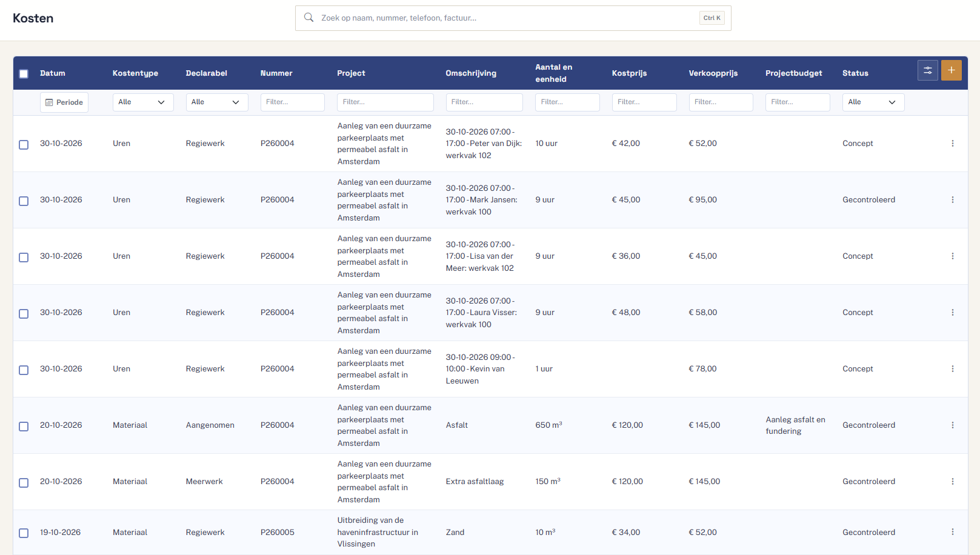Click the Projectbudget filter input

click(x=798, y=102)
